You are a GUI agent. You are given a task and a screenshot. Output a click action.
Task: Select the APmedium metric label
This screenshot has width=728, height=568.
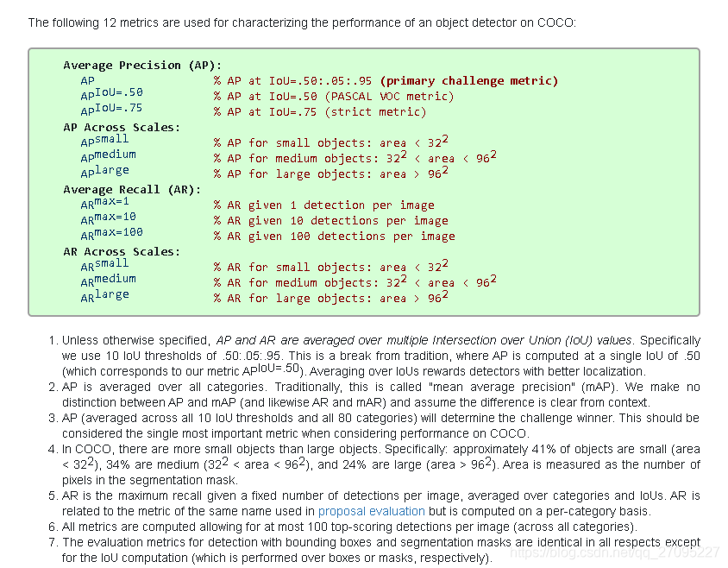pos(108,156)
